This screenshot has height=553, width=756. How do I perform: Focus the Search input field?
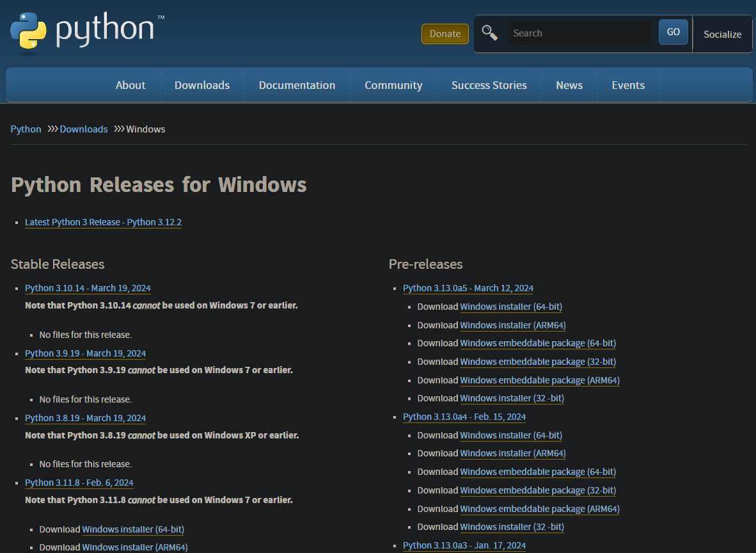578,33
